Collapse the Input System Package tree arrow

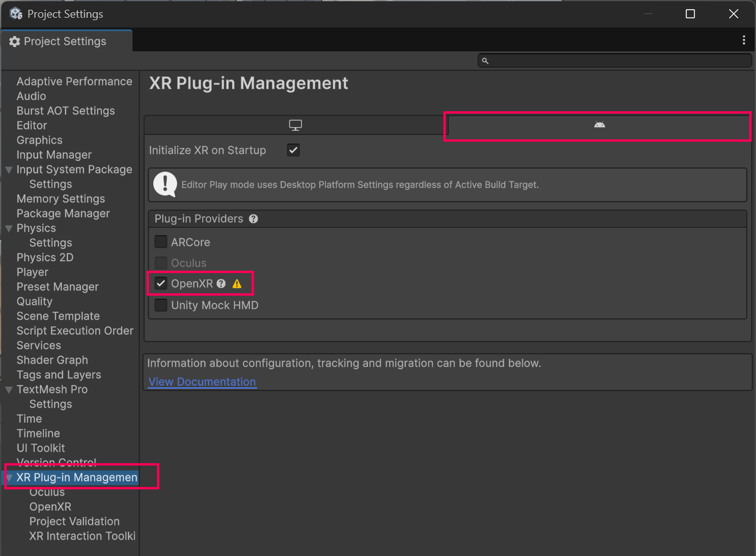pos(9,170)
